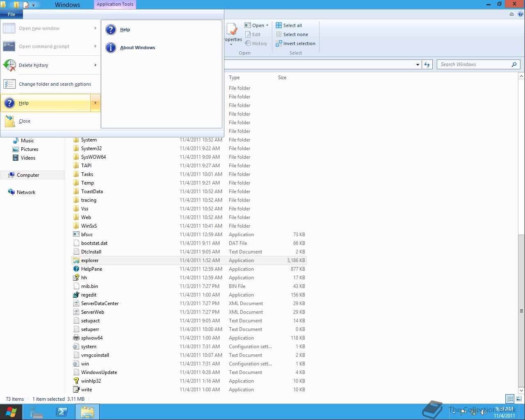This screenshot has width=525, height=420.
Task: Choose Open new window in File menu
Action: [50, 28]
